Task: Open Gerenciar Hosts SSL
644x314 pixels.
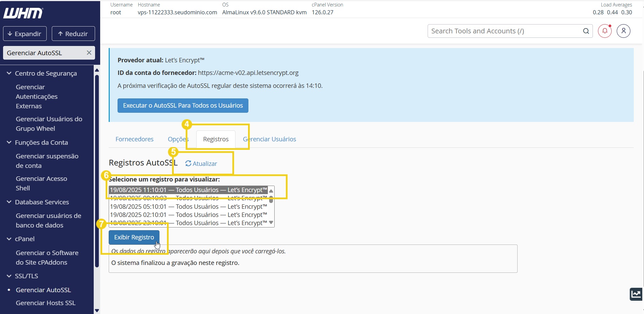Action: click(45, 303)
